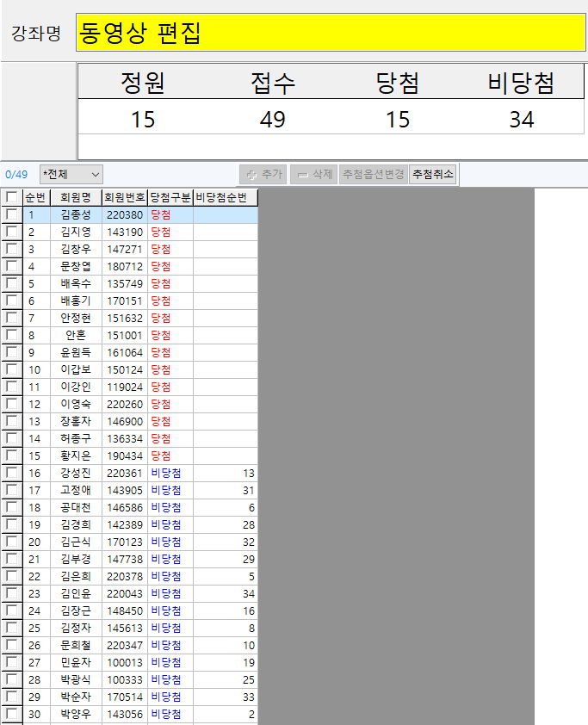The width and height of the screenshot is (588, 725).
Task: Click the 정원 value 15
Action: click(x=143, y=120)
